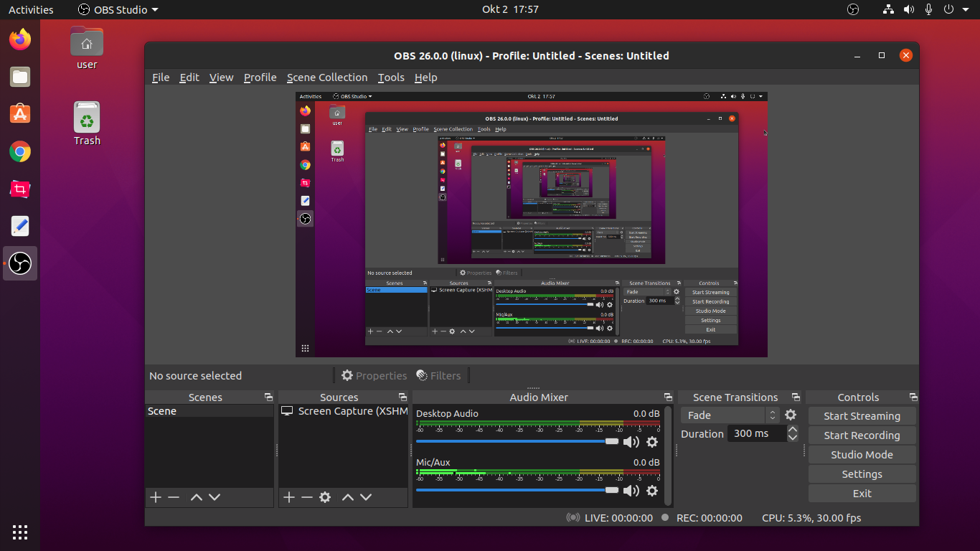Add a new scene

pyautogui.click(x=156, y=497)
